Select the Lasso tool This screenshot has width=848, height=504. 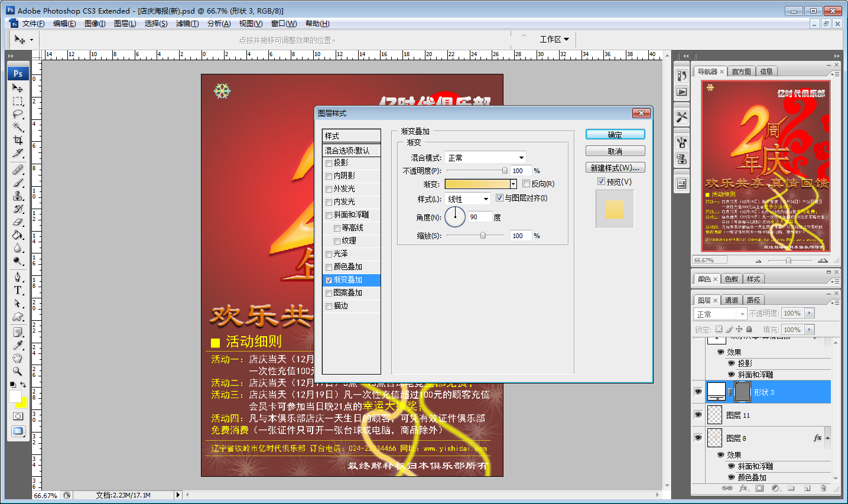pyautogui.click(x=18, y=114)
